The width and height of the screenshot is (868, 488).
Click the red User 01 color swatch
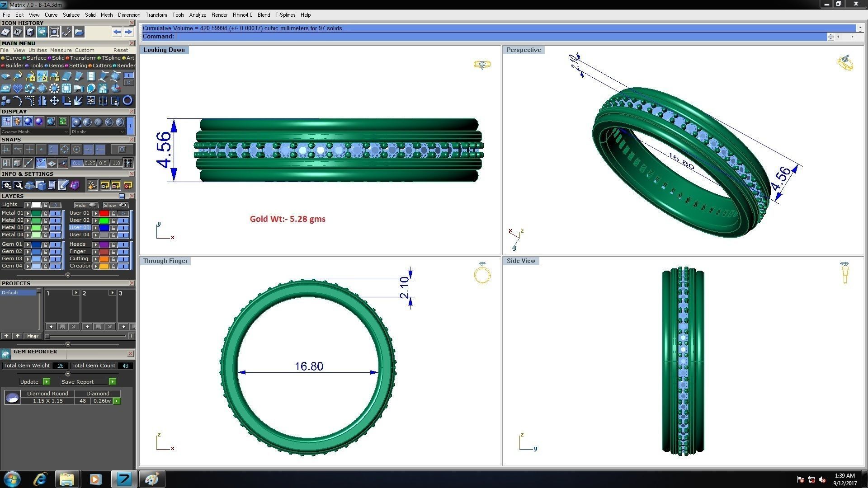104,213
